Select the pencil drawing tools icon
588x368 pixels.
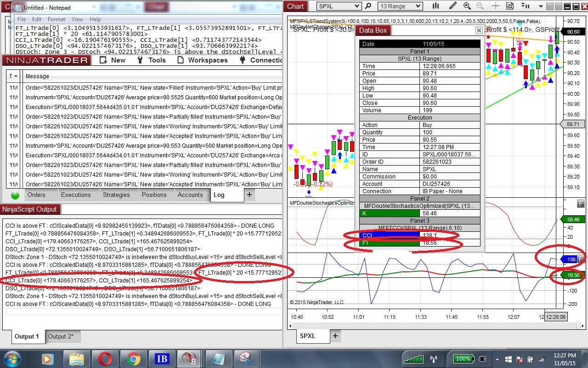[453, 6]
